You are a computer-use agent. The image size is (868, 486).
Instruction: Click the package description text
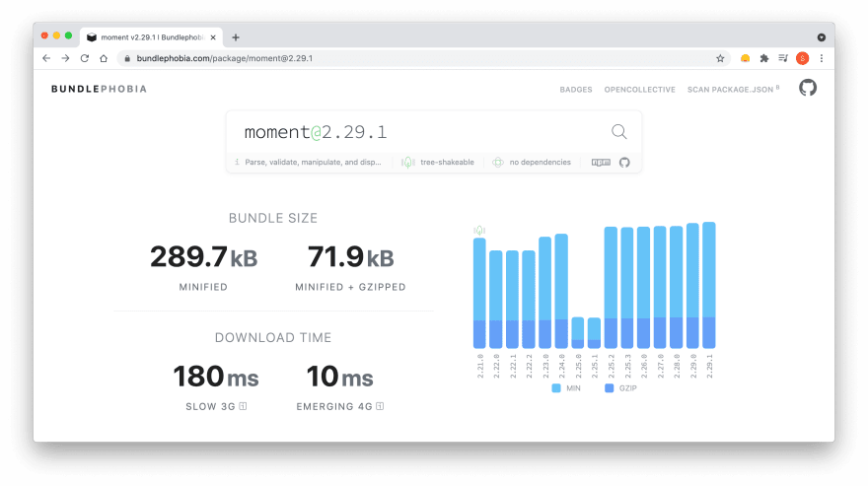(x=313, y=163)
